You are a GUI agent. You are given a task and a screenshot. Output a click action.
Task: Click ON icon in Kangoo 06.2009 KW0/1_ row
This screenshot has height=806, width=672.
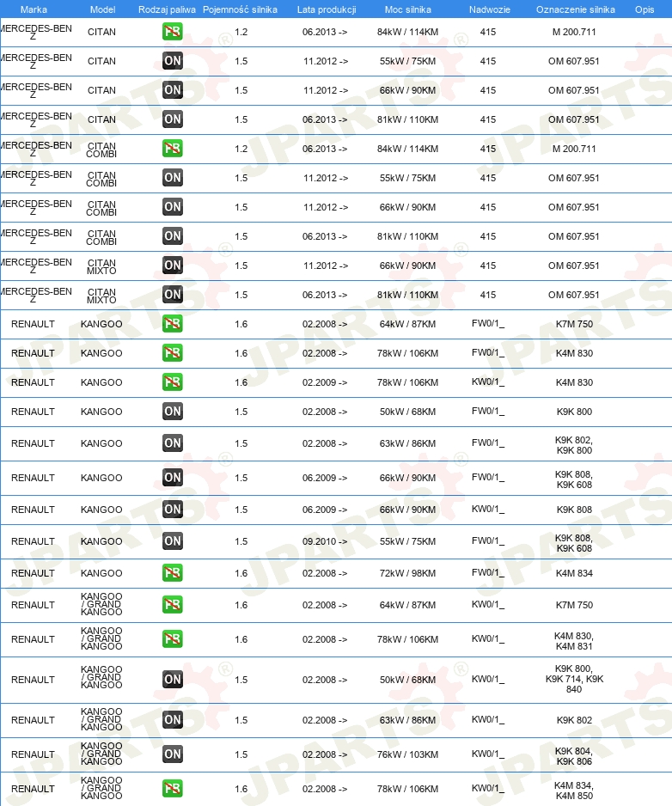[172, 510]
